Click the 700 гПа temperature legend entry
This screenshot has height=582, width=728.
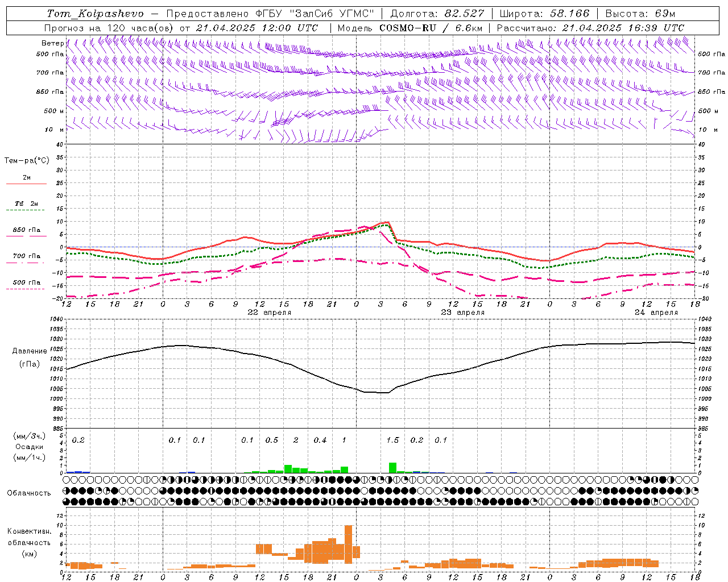26,256
